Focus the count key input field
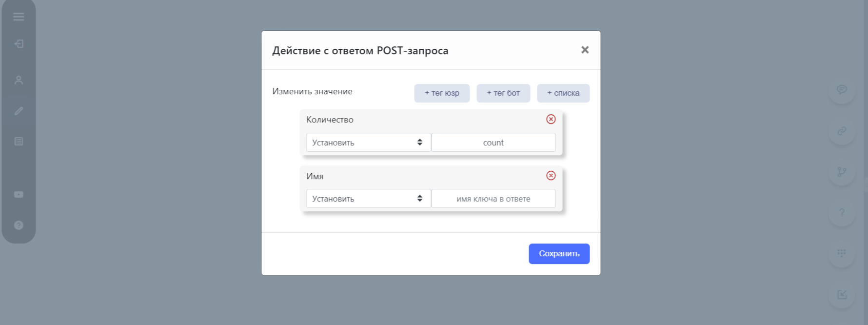 (493, 142)
